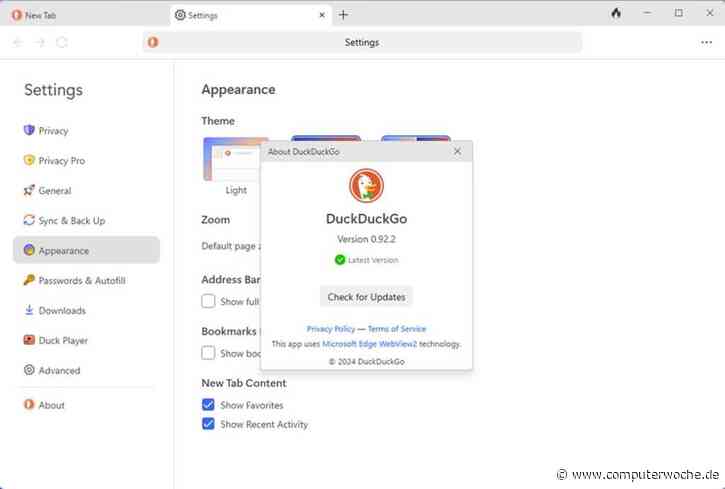Select Appearance in the sidebar
725x489 pixels.
tap(86, 250)
